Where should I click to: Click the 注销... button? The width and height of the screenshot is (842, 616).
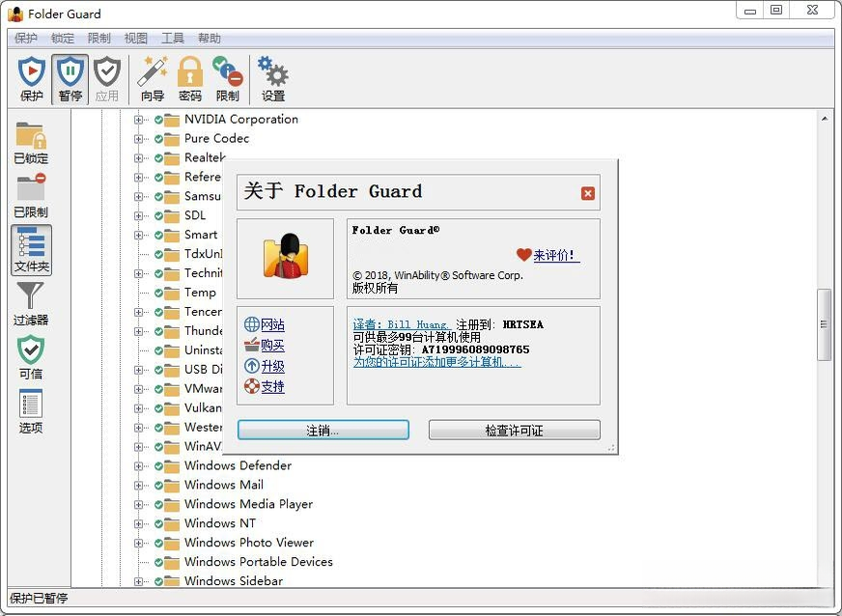pos(323,431)
